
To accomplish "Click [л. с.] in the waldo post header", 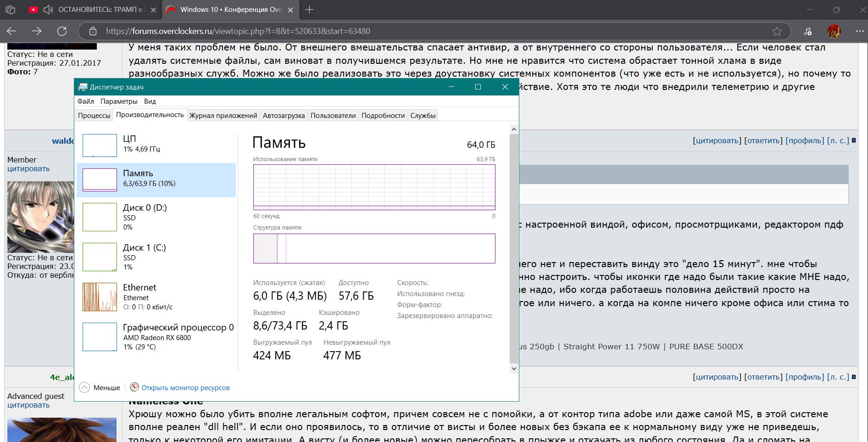I will tap(838, 140).
